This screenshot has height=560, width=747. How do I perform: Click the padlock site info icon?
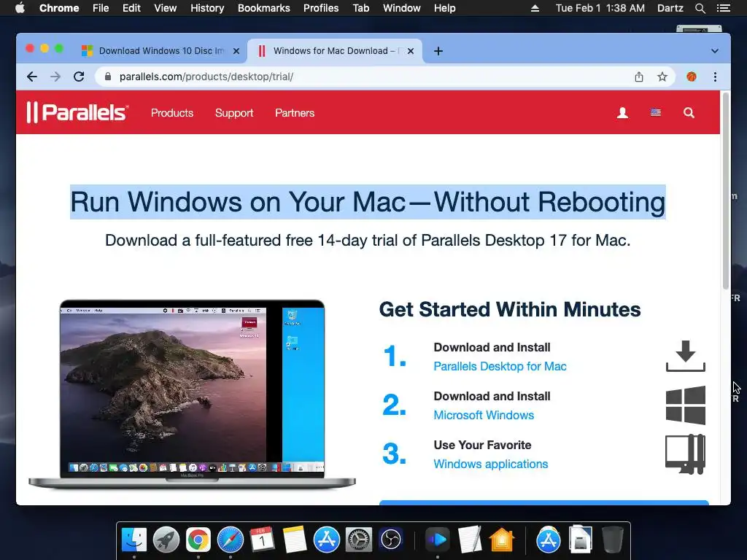pos(108,77)
